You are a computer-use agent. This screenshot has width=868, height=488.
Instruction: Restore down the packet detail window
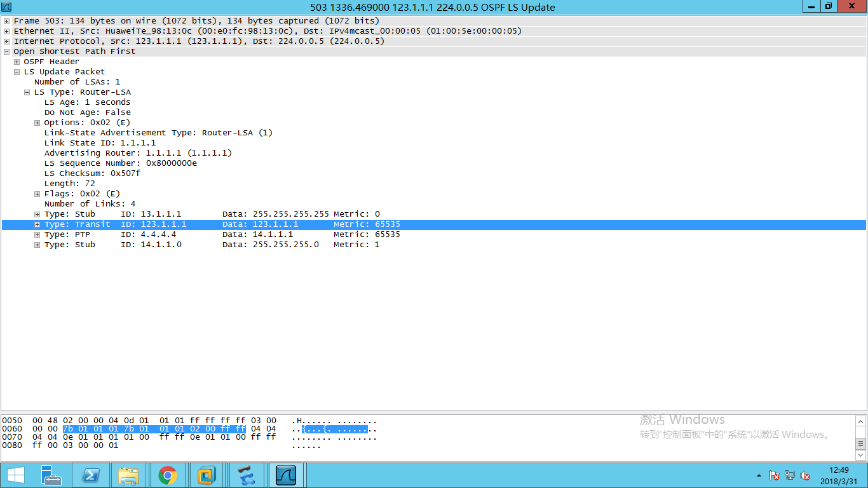(x=829, y=6)
